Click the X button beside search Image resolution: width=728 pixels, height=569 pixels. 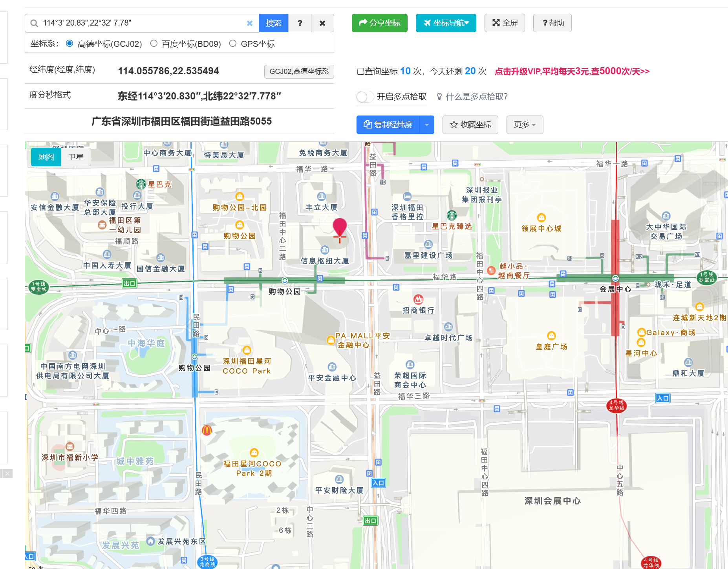pos(322,23)
